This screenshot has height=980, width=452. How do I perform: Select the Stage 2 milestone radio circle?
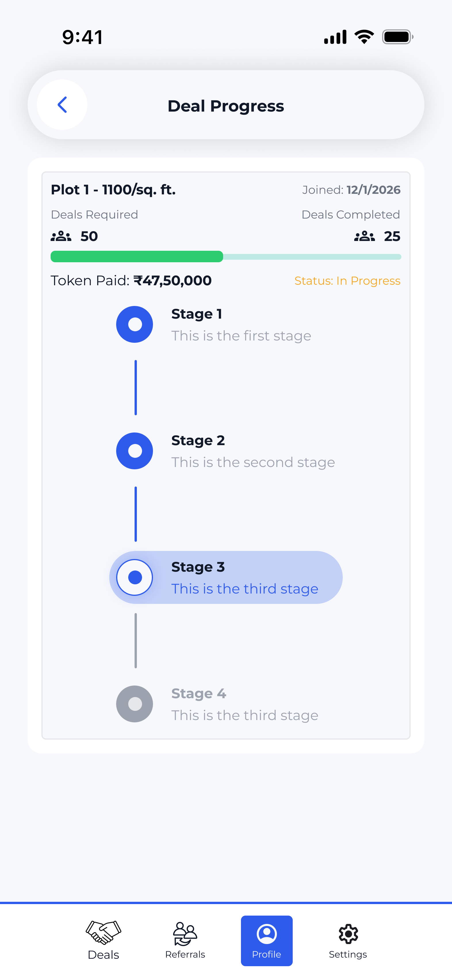coord(135,451)
